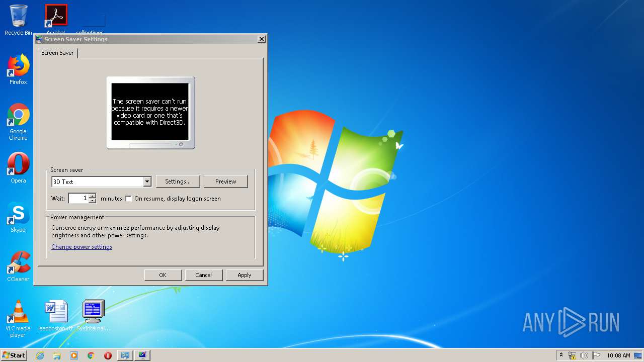The width and height of the screenshot is (644, 362).
Task: Open the Opera desktop shortcut
Action: coord(18,168)
